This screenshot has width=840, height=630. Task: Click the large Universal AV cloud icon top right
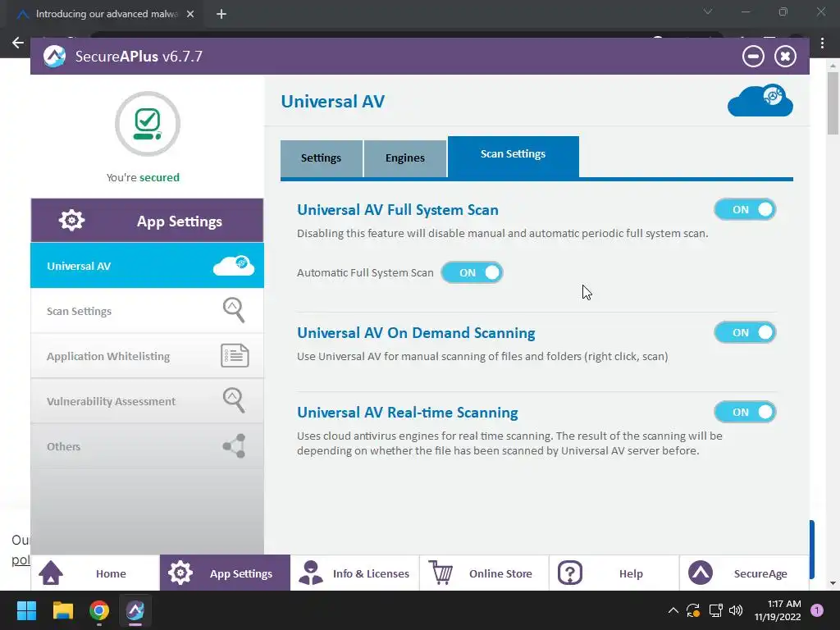point(760,100)
